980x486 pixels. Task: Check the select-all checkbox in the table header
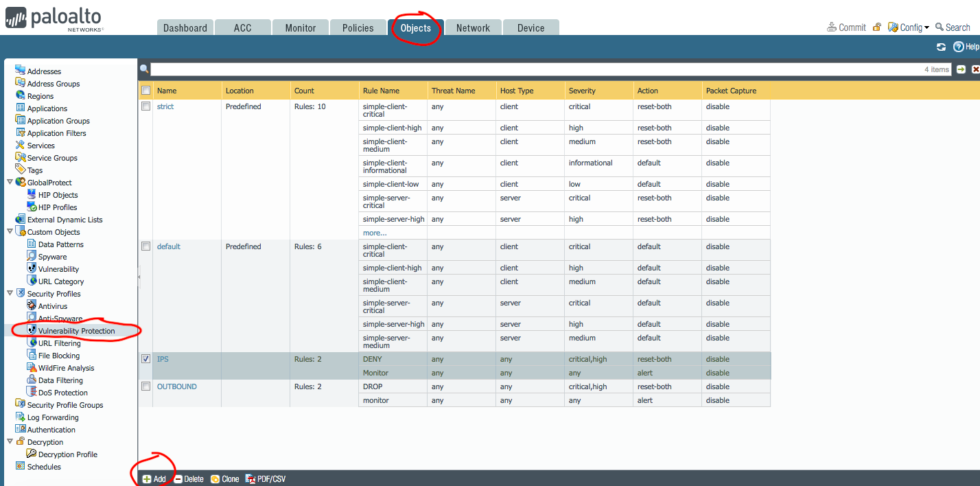click(x=145, y=90)
